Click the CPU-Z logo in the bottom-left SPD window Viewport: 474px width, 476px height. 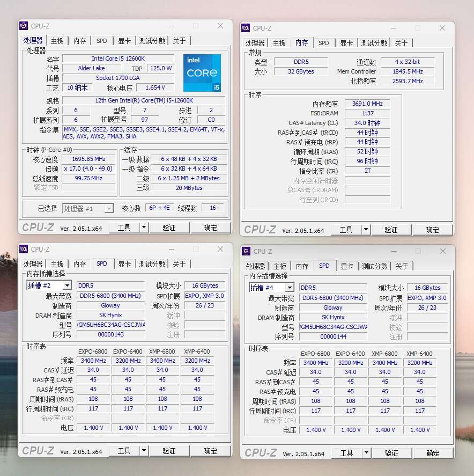[x=38, y=451]
